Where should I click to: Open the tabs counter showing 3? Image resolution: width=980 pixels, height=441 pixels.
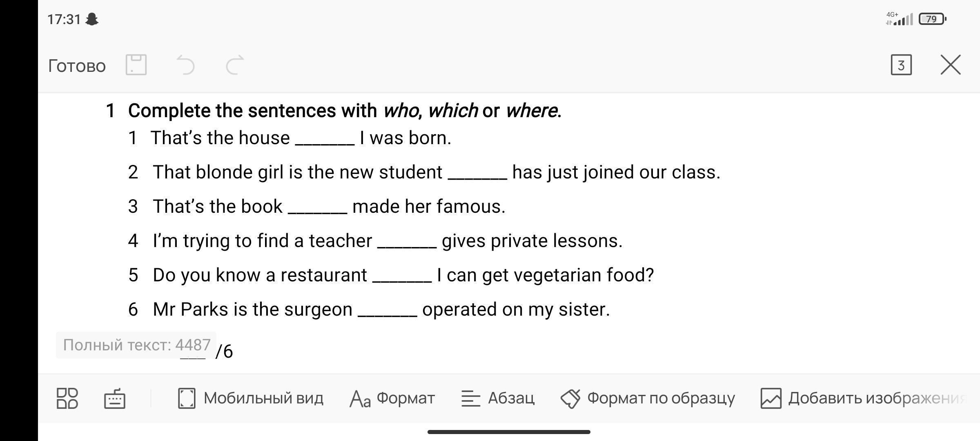pos(901,65)
